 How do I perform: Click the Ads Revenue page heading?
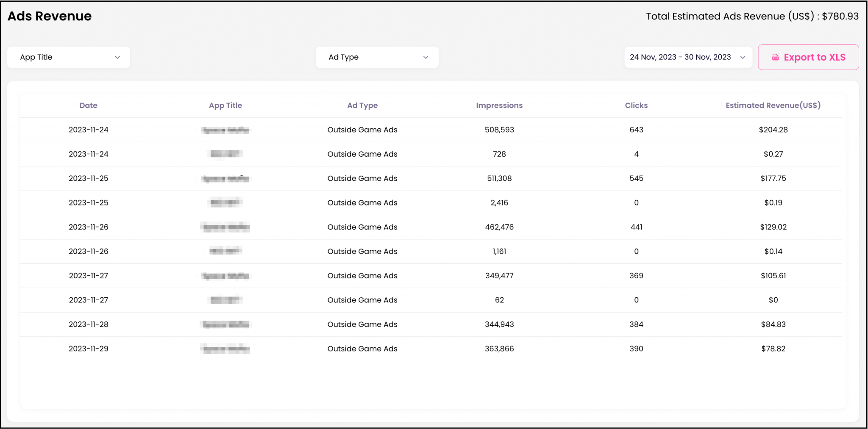pos(50,16)
